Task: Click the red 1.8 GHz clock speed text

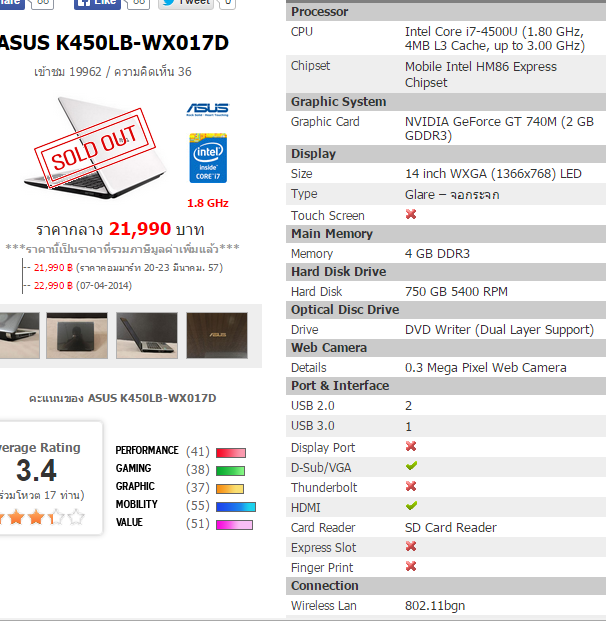Action: click(x=208, y=203)
